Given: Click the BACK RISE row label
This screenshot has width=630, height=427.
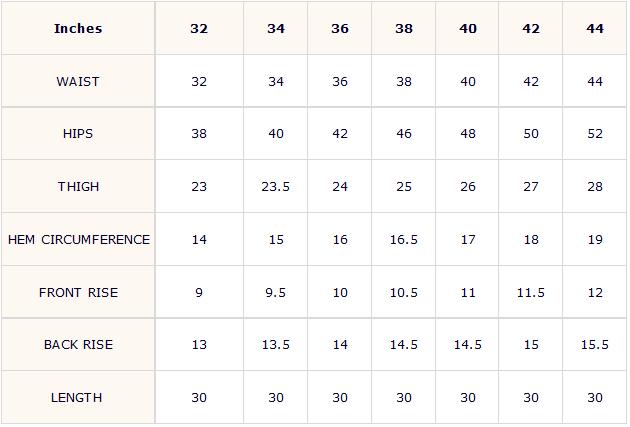Looking at the screenshot, I should tap(78, 345).
